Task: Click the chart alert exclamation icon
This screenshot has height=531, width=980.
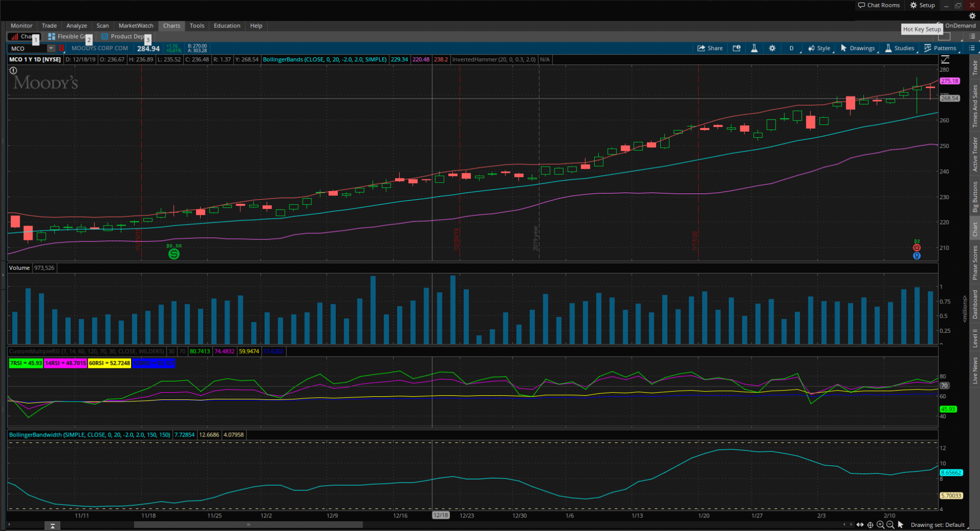Action: pyautogui.click(x=13, y=71)
